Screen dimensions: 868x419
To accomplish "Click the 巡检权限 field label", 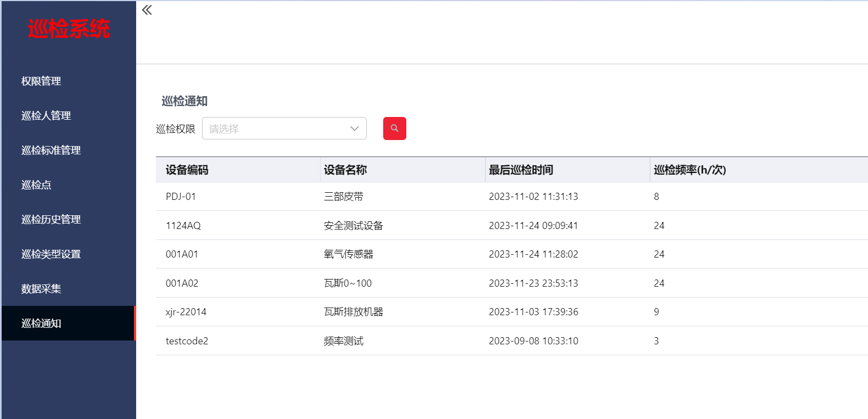I will pos(176,129).
